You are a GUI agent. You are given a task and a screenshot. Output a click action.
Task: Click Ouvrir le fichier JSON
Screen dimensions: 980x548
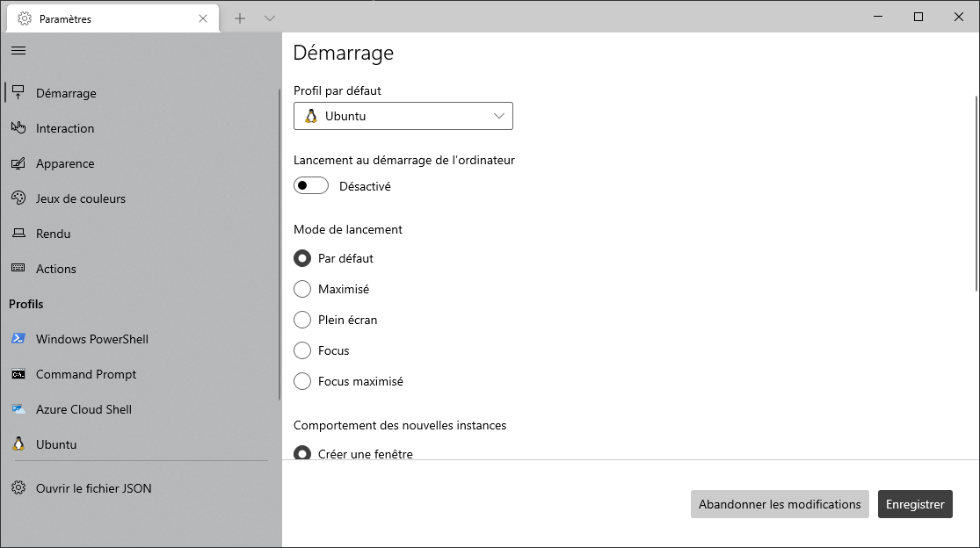point(140,488)
